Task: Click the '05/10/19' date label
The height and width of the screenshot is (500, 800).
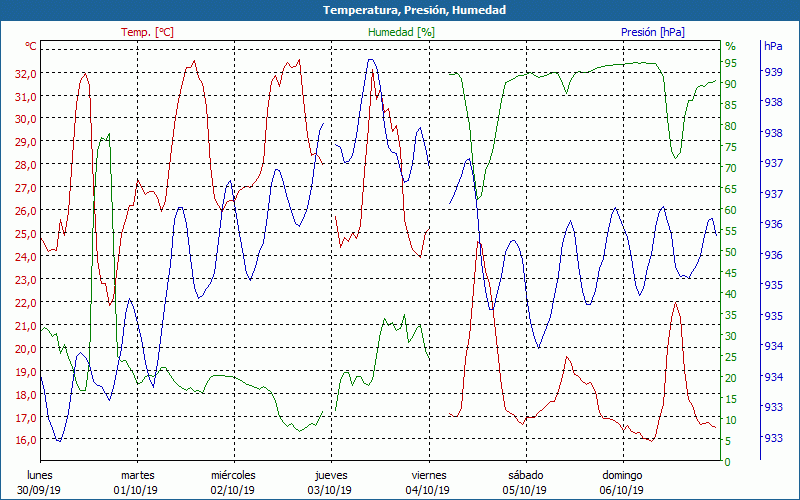Action: click(524, 490)
